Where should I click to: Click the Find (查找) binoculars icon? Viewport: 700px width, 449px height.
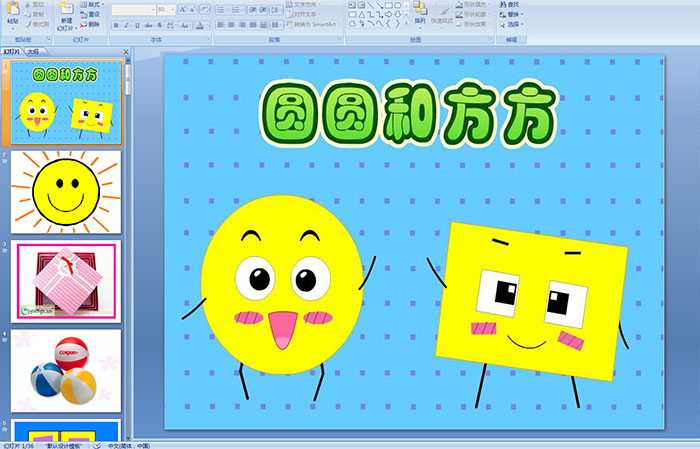click(x=503, y=4)
